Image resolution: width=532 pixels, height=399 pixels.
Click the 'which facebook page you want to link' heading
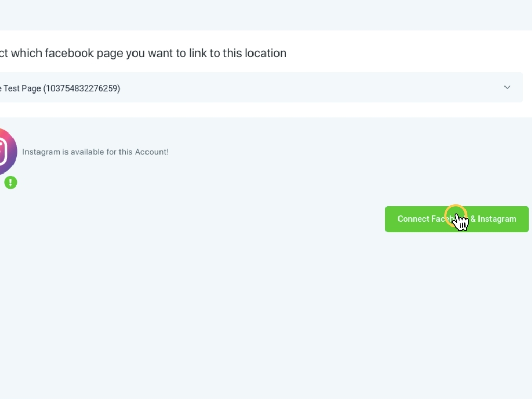click(143, 54)
